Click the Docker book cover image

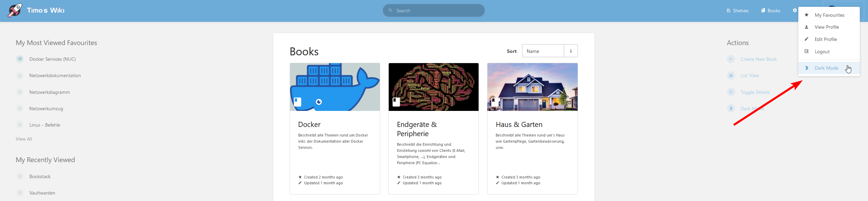(335, 87)
